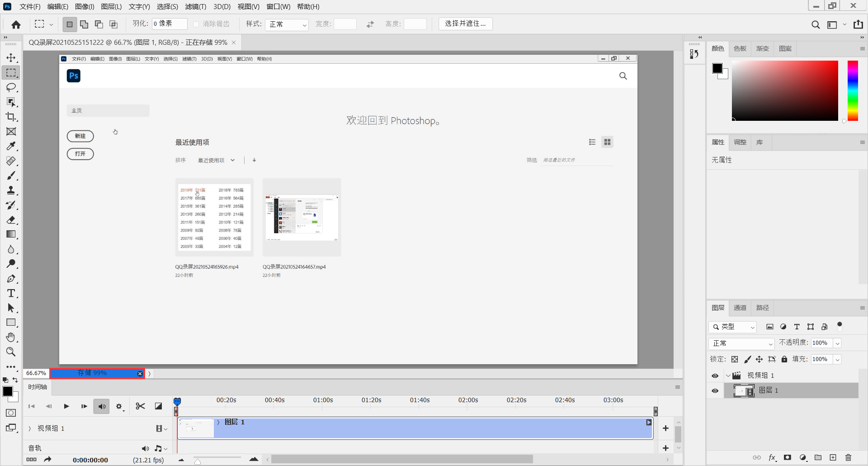868x466 pixels.
Task: Select the Eraser tool
Action: (x=11, y=220)
